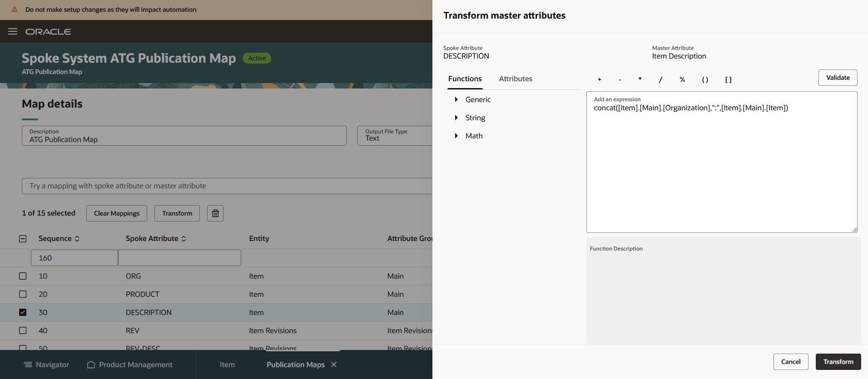Check the row 40 REV checkbox

click(x=23, y=330)
